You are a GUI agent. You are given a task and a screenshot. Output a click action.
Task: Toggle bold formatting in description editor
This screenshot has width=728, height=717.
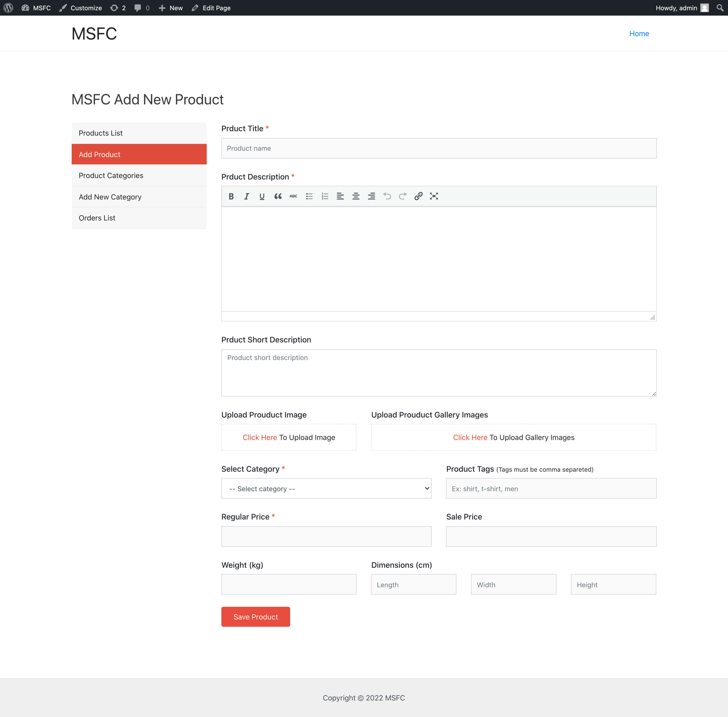point(231,196)
